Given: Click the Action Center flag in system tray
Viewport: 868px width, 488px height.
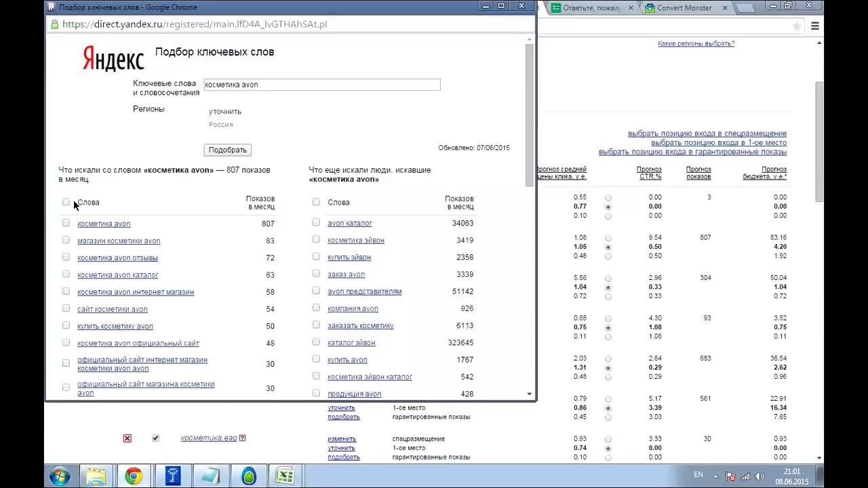Looking at the screenshot, I should coord(731,476).
